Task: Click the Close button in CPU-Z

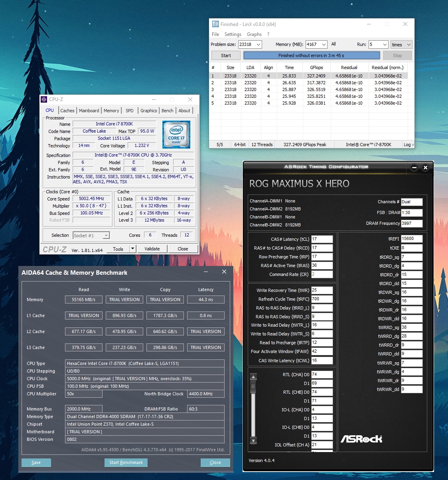Action: [183, 249]
